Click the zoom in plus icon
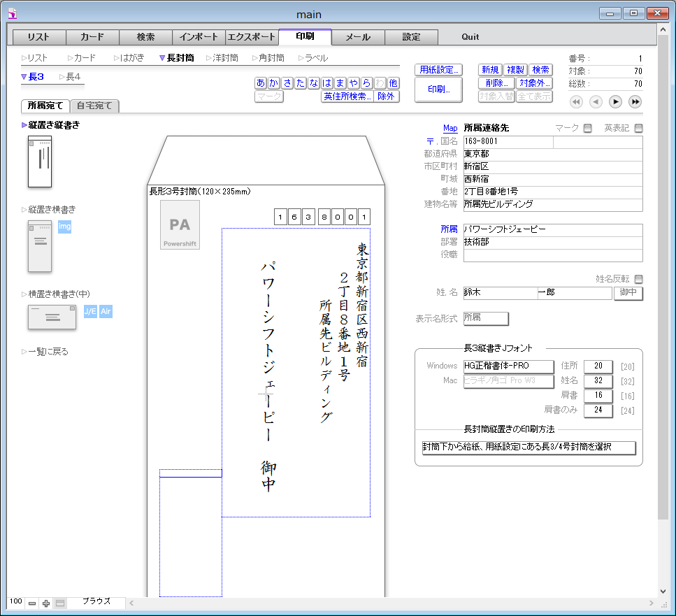This screenshot has height=616, width=676. click(46, 603)
